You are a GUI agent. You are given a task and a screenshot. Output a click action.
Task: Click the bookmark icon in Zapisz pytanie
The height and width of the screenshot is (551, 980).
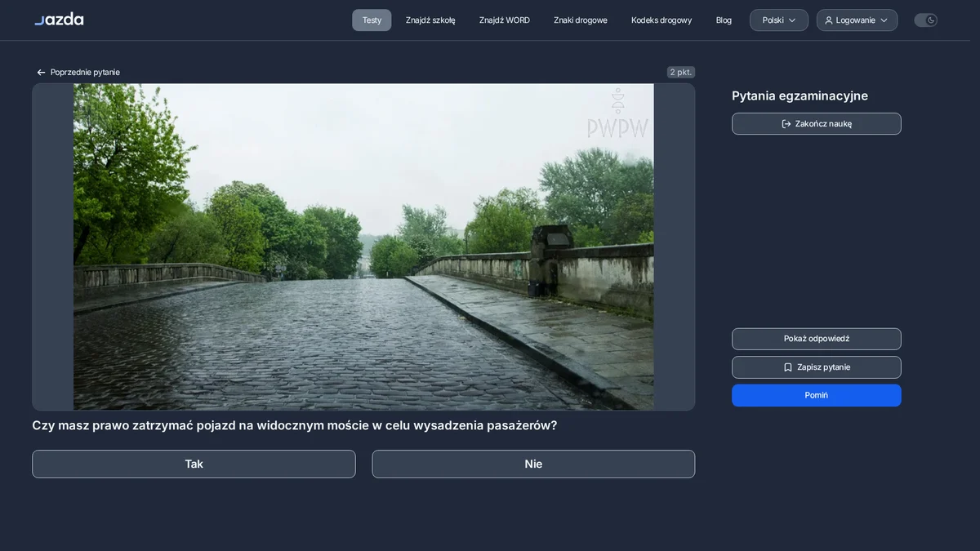(788, 367)
